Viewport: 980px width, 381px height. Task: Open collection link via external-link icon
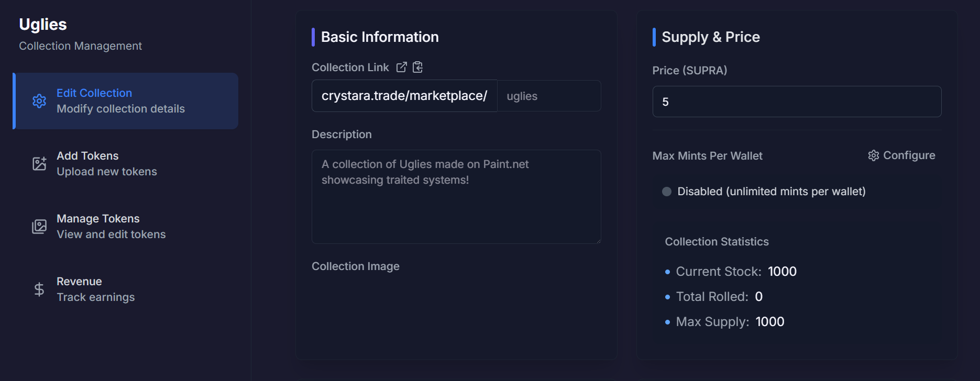click(402, 67)
